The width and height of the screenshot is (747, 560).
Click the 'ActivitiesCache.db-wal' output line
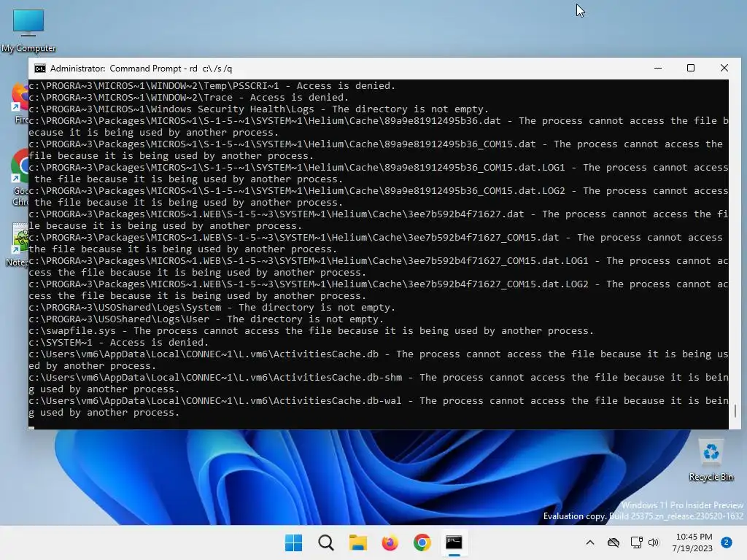tap(379, 407)
